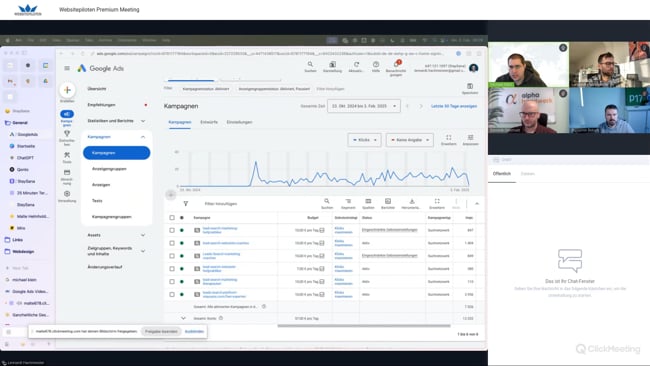Expand Statistiken und Berichte section
The image size is (650, 366).
pyautogui.click(x=143, y=121)
